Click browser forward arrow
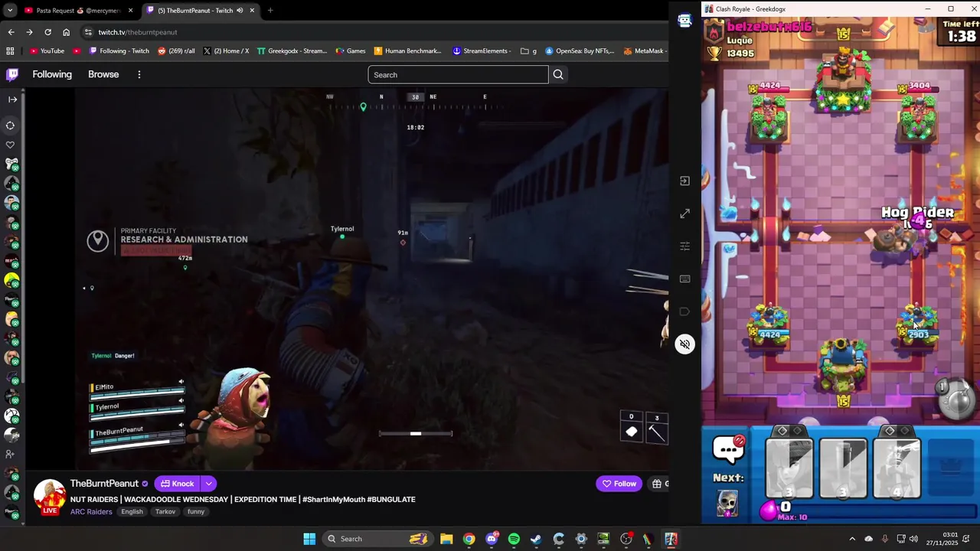This screenshot has height=551, width=980. [29, 32]
